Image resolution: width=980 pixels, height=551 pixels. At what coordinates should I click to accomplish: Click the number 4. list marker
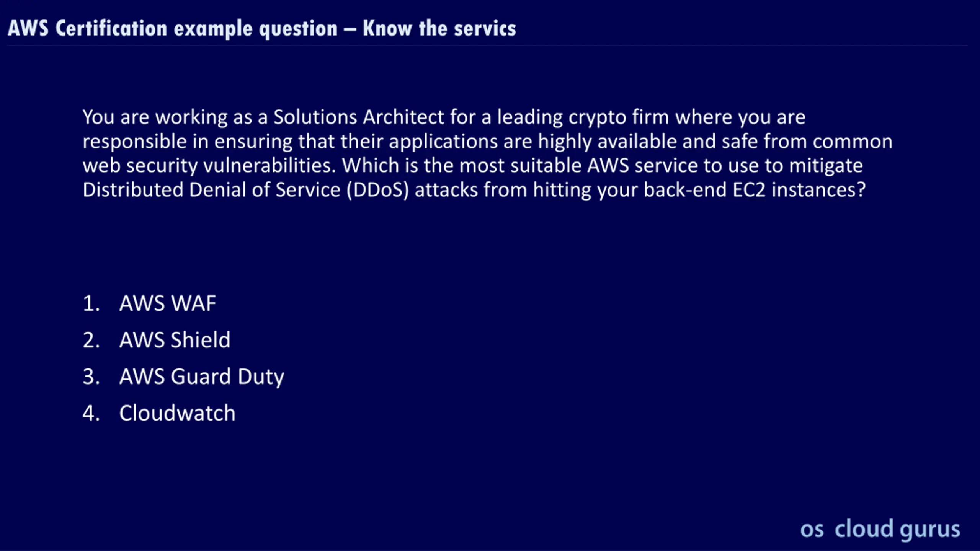click(91, 413)
